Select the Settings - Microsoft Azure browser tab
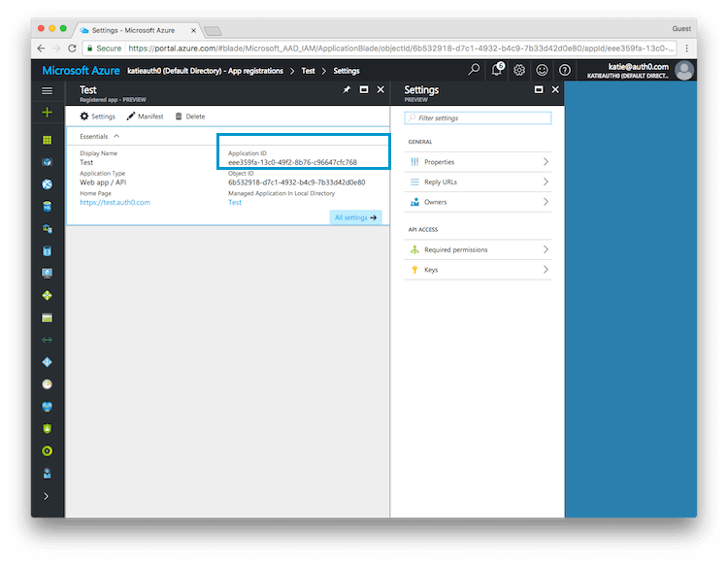This screenshot has width=728, height=562. [138, 30]
